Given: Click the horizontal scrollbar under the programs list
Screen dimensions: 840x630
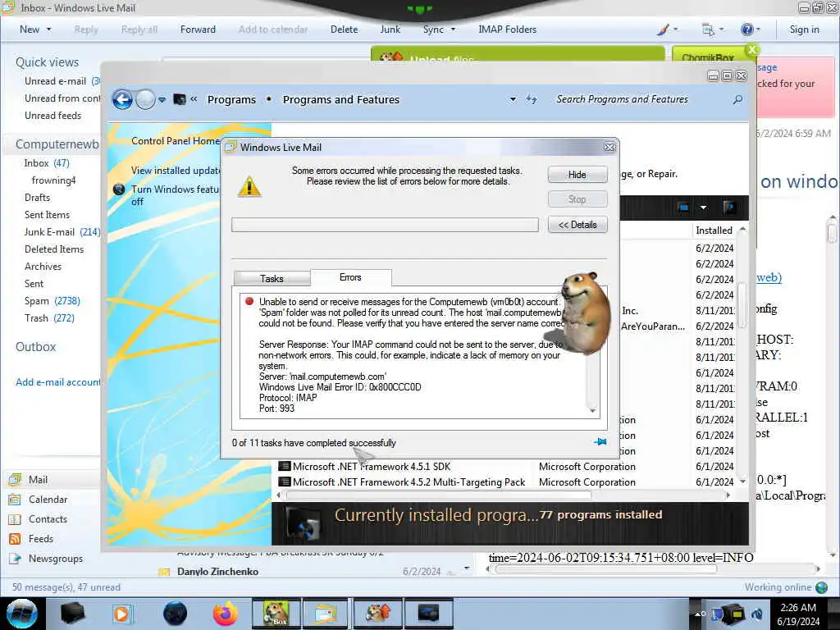Looking at the screenshot, I should coord(438,495).
